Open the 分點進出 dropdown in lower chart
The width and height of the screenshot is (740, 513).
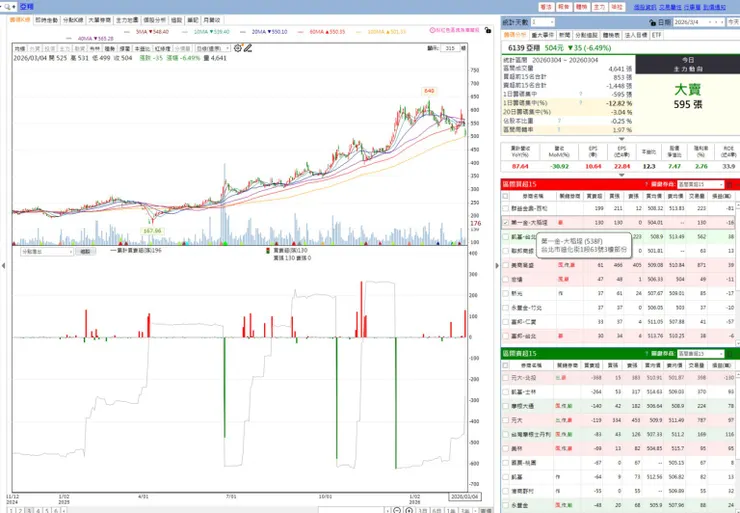47,252
